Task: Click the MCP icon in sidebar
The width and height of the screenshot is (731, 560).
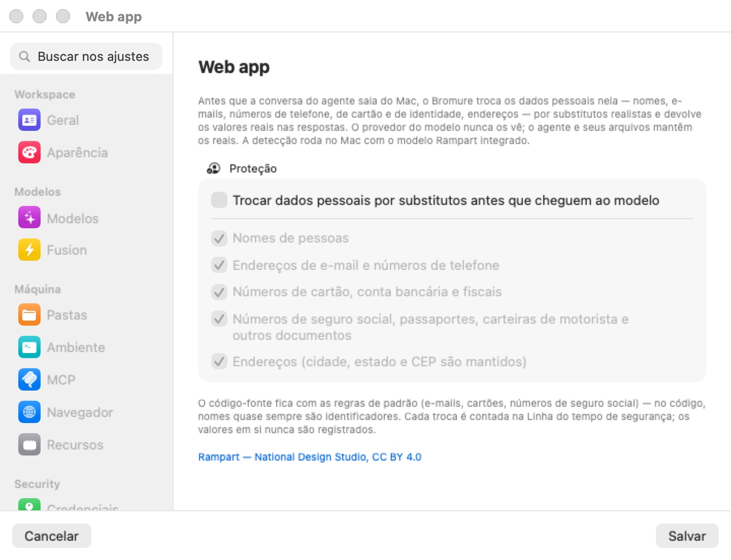Action: [x=29, y=380]
